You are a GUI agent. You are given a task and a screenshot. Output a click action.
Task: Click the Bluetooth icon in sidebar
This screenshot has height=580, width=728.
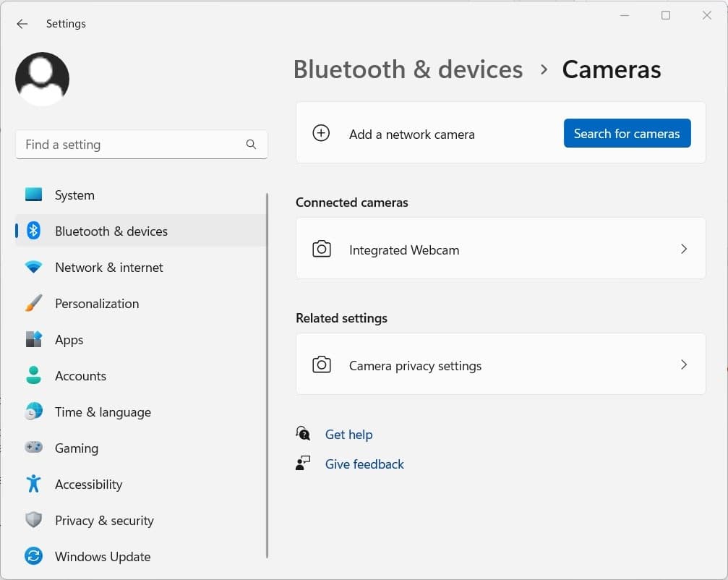pos(33,231)
